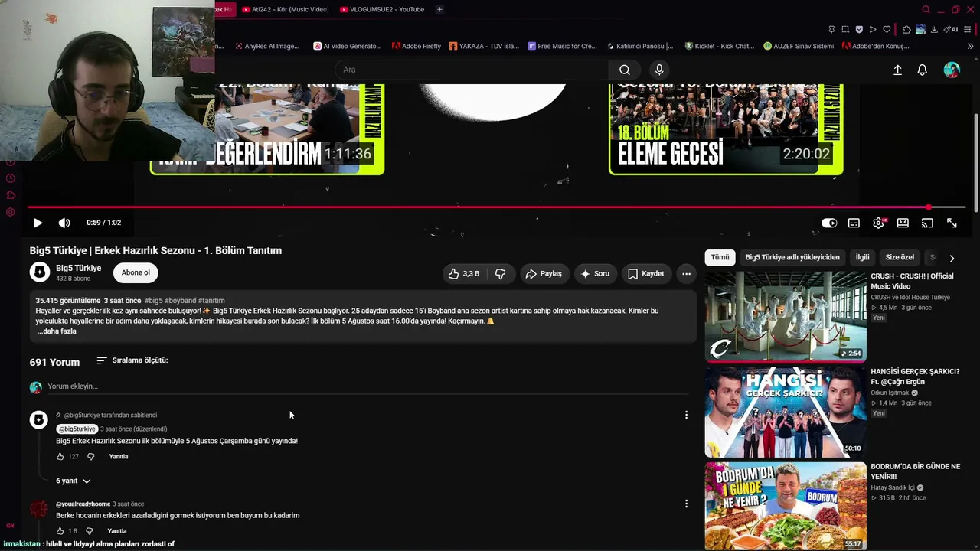This screenshot has width=980, height=551.
Task: Reply to the @youalreadyhoome comment
Action: coord(117,531)
